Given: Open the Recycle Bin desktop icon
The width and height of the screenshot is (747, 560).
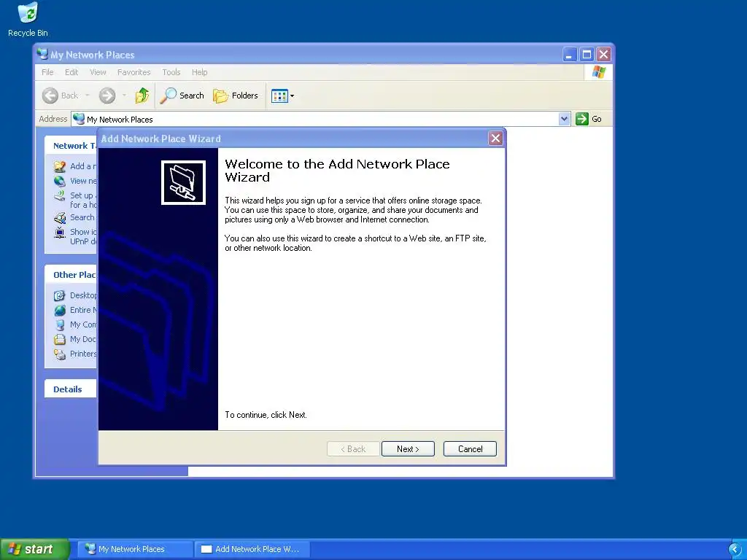Looking at the screenshot, I should click(x=28, y=20).
